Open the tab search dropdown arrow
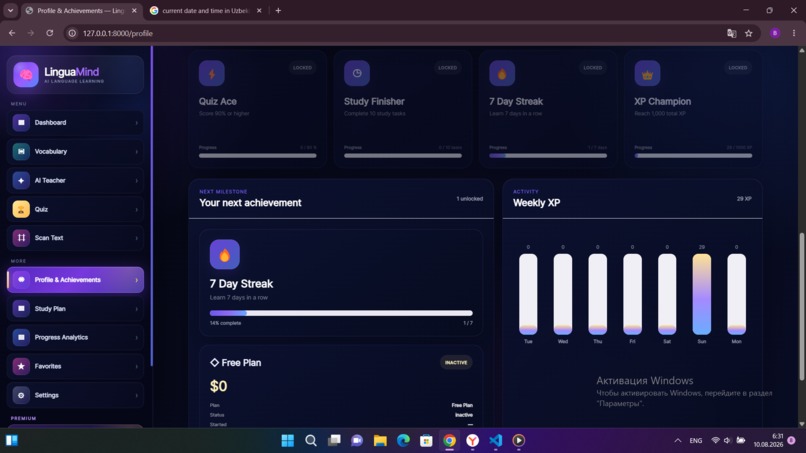 click(10, 10)
